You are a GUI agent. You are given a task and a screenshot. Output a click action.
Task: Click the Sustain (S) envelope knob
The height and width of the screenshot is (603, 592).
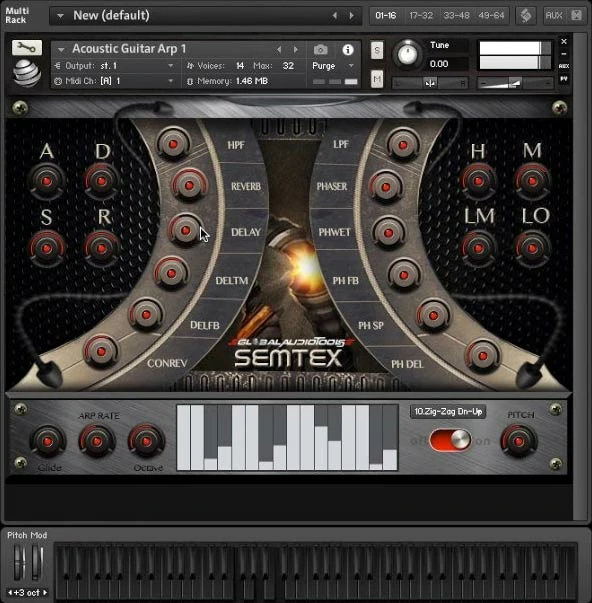pyautogui.click(x=47, y=248)
